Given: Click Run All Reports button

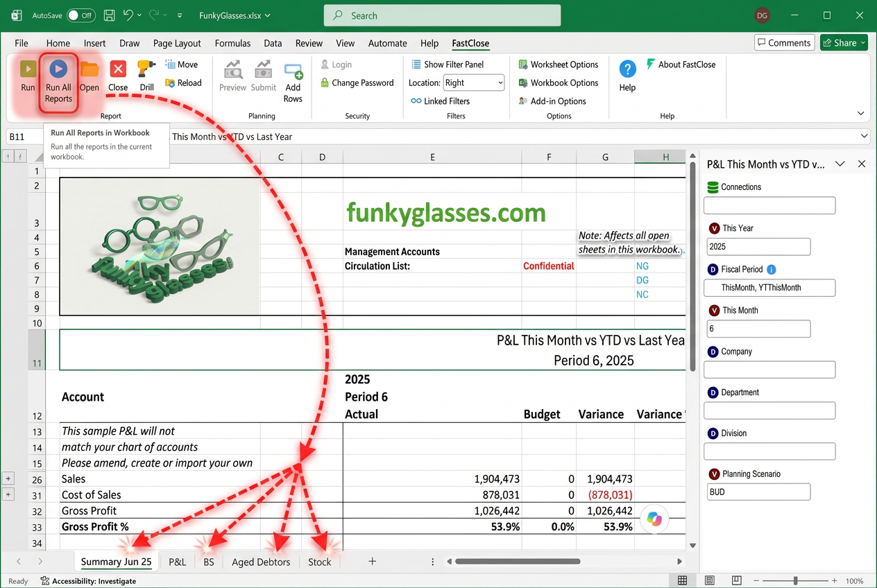Looking at the screenshot, I should click(58, 81).
